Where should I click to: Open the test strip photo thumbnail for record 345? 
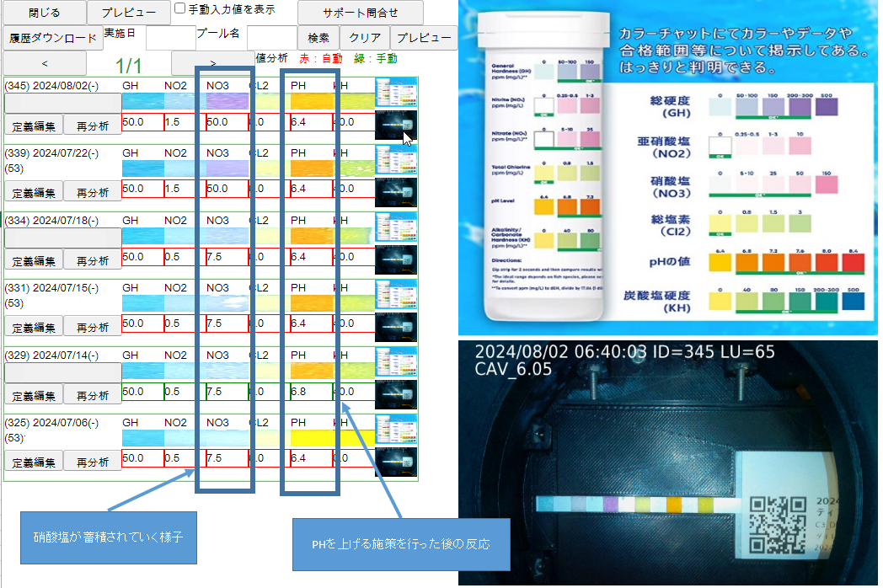395,124
